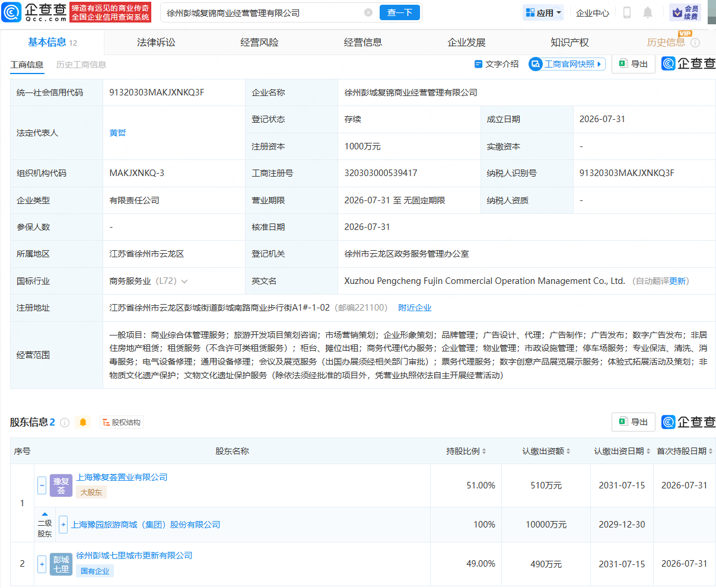Image resolution: width=716 pixels, height=588 pixels.
Task: Expand the 国标行业 商务服务业 chevron
Action: [x=184, y=282]
